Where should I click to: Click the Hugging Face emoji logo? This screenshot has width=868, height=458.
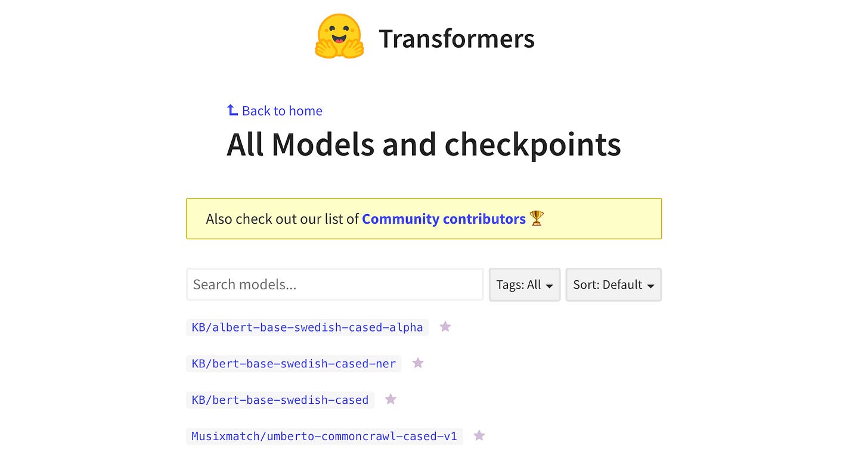pos(339,36)
